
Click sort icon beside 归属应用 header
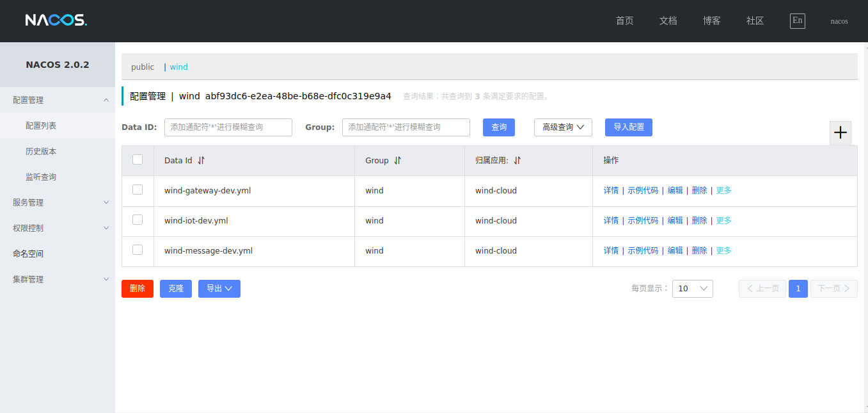click(517, 161)
